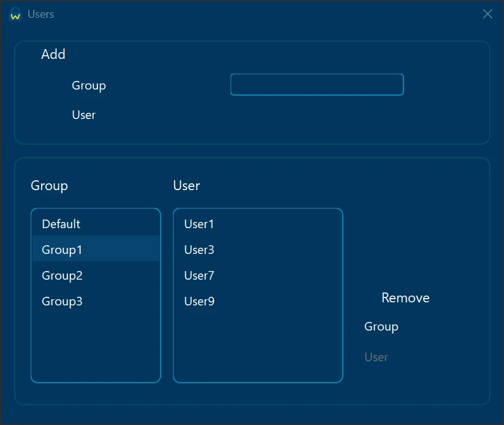The image size is (504, 425).
Task: Click the Group button under Remove
Action: click(381, 327)
